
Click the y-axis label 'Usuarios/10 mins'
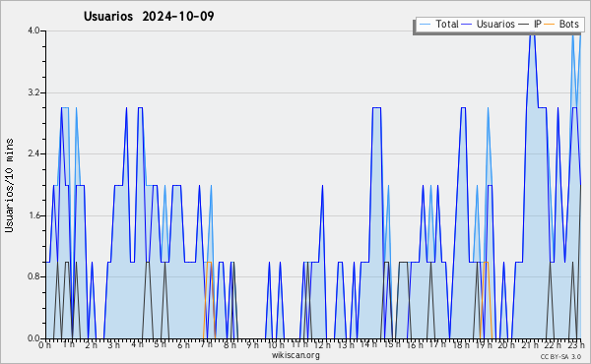coord(9,185)
